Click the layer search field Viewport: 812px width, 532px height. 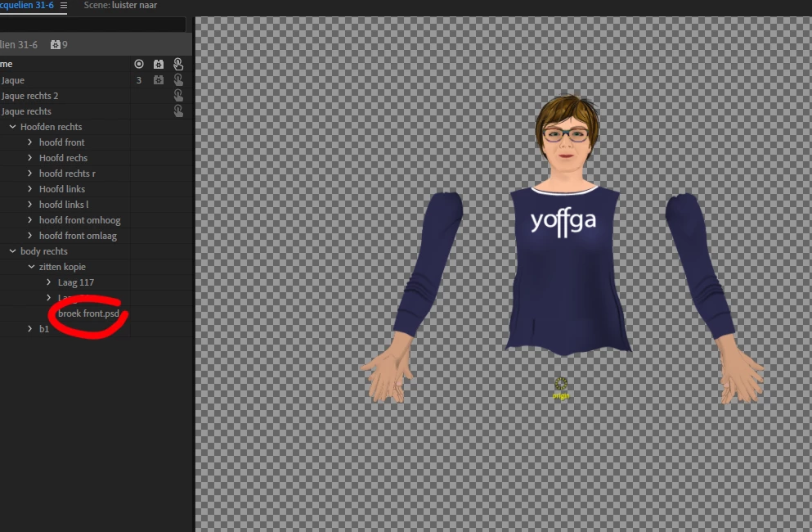(92, 25)
